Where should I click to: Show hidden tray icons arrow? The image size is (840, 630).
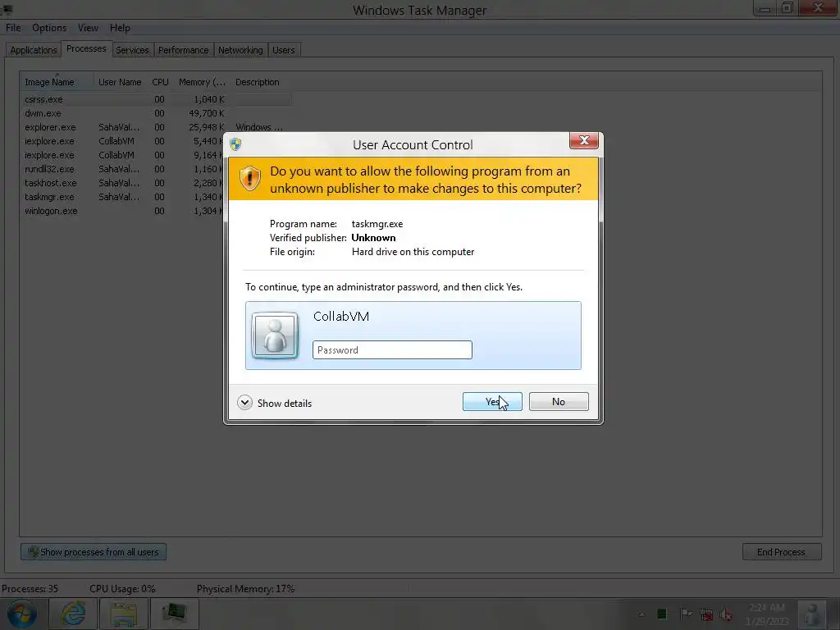641,614
